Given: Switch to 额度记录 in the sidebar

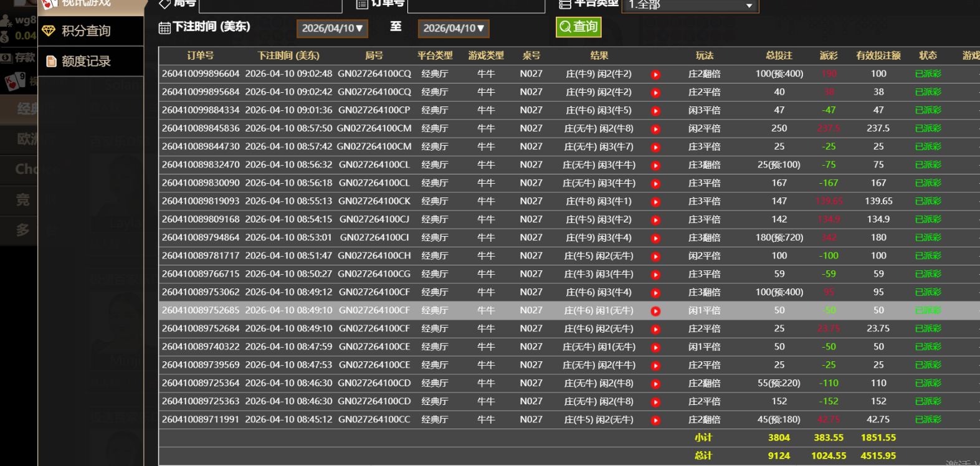Looking at the screenshot, I should 86,61.
